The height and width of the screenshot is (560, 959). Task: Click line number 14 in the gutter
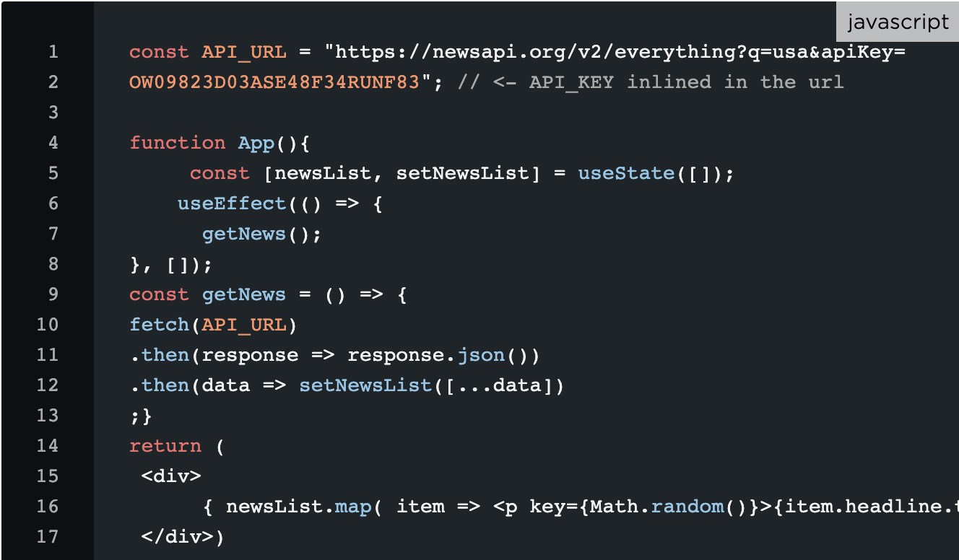47,446
